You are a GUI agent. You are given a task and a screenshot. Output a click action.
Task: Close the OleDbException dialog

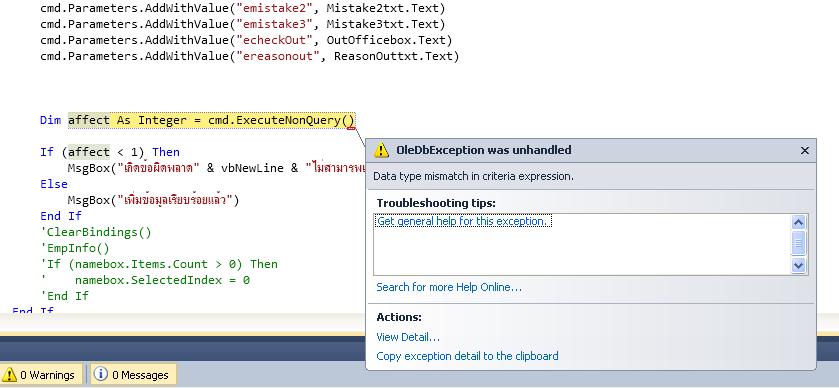click(804, 151)
